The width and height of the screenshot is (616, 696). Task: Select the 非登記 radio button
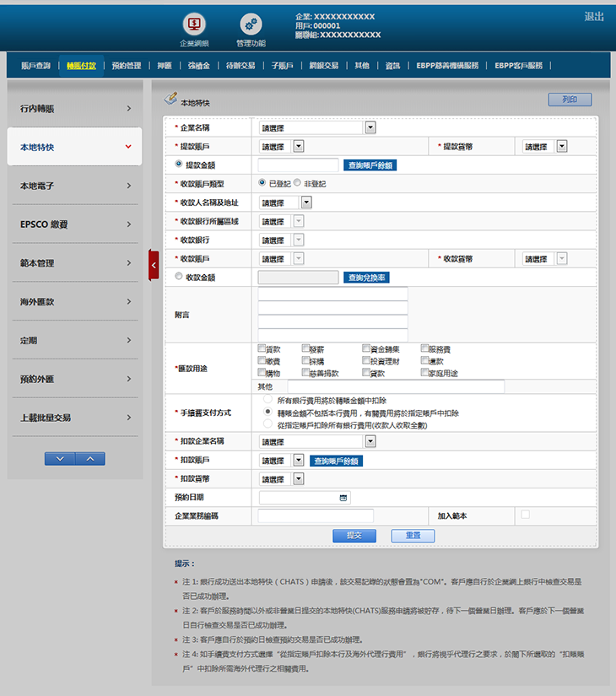296,183
